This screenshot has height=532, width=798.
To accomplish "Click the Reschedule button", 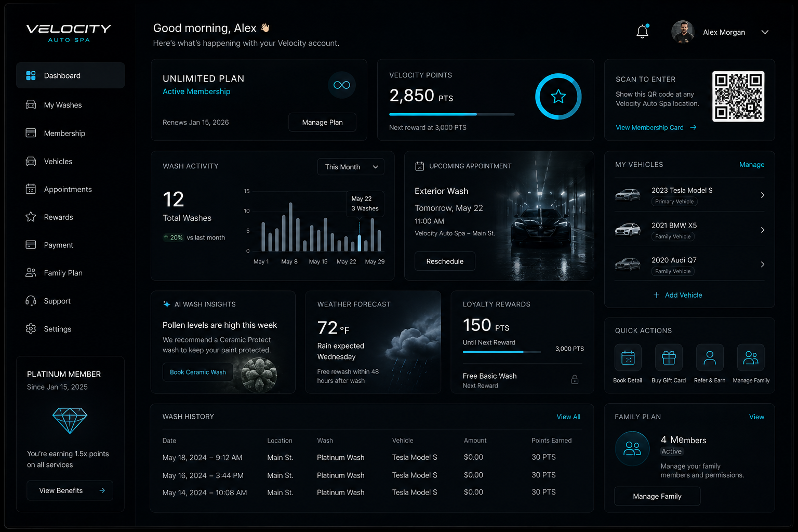I will pyautogui.click(x=445, y=261).
